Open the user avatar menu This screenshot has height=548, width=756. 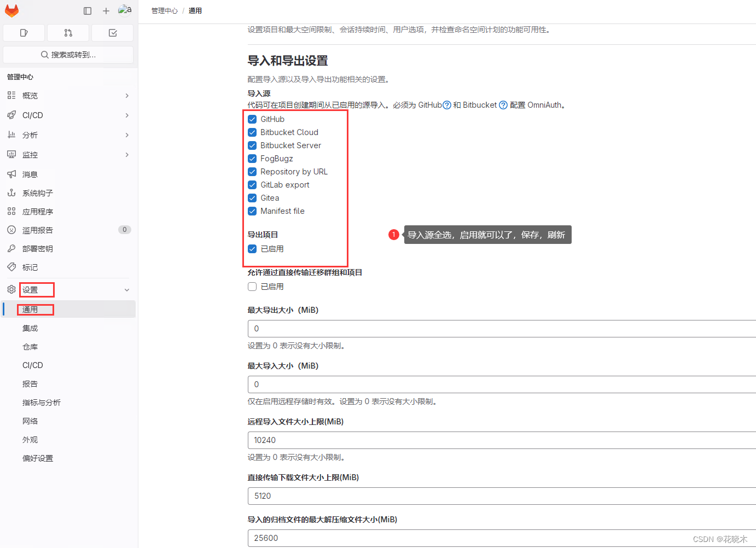click(125, 10)
